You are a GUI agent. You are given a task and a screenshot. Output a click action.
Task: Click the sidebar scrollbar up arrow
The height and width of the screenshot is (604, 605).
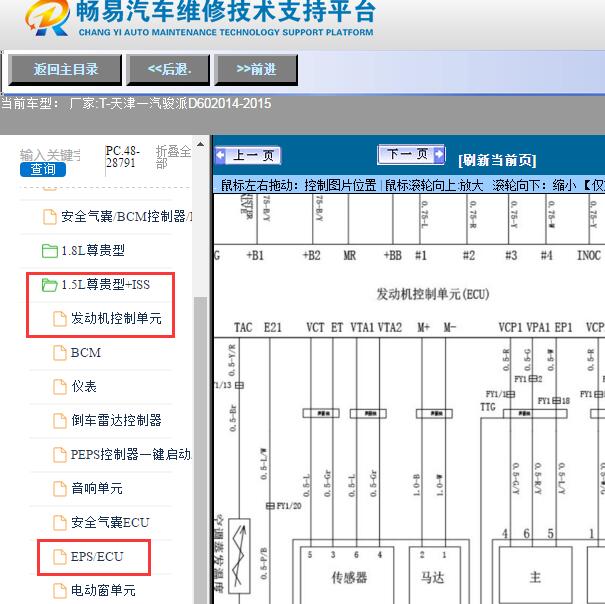pyautogui.click(x=200, y=144)
